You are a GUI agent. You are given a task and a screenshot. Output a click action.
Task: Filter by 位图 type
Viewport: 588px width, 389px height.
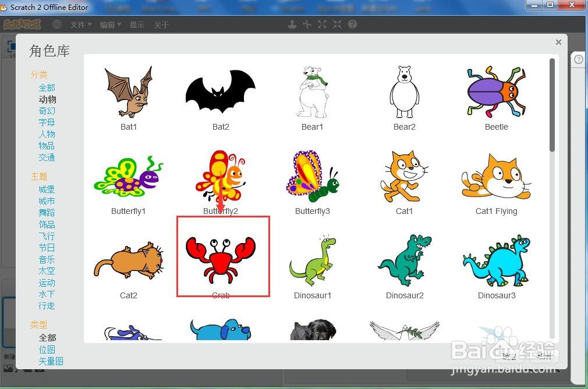point(47,349)
